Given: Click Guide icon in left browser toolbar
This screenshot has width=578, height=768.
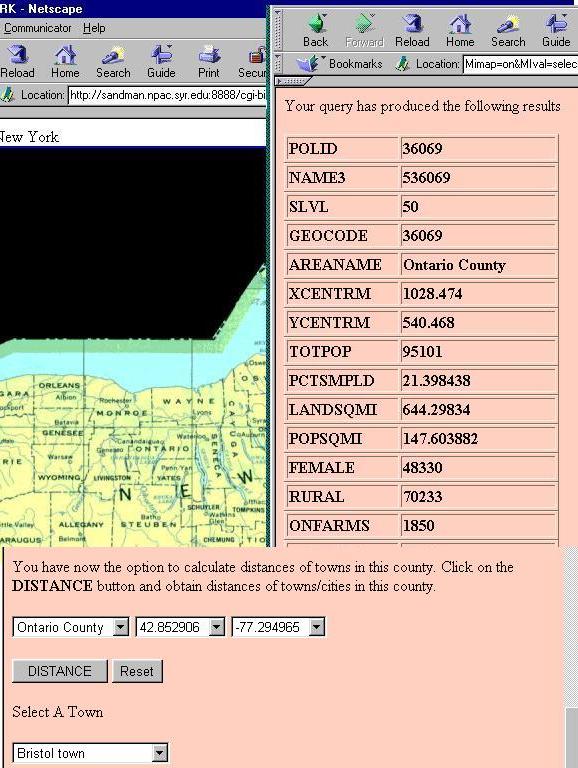Looking at the screenshot, I should 161,55.
